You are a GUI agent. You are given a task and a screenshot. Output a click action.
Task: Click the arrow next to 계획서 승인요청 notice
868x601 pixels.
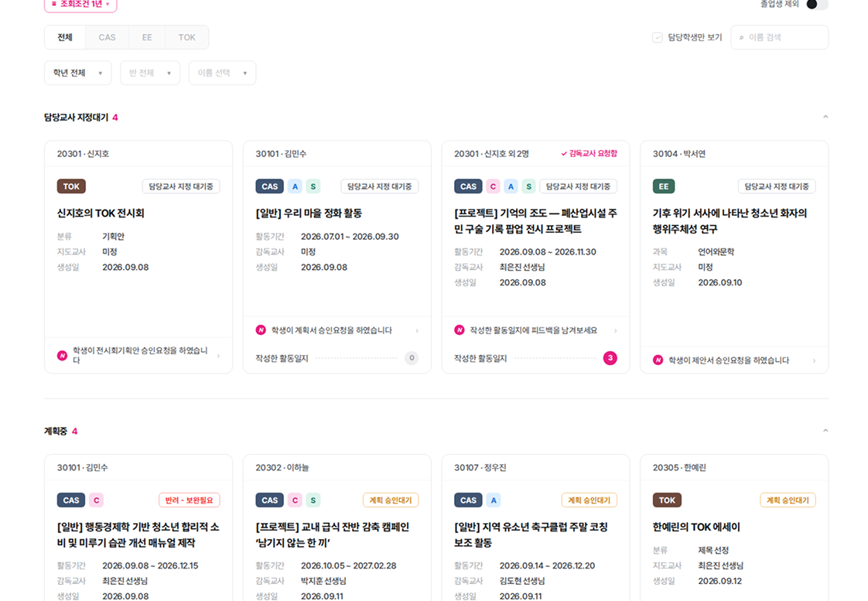pos(418,331)
